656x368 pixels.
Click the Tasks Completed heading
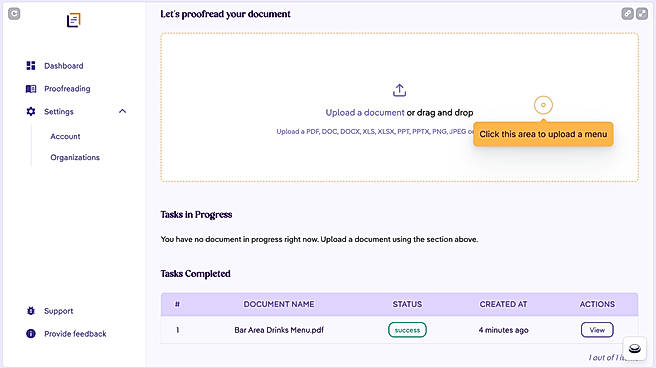[195, 273]
